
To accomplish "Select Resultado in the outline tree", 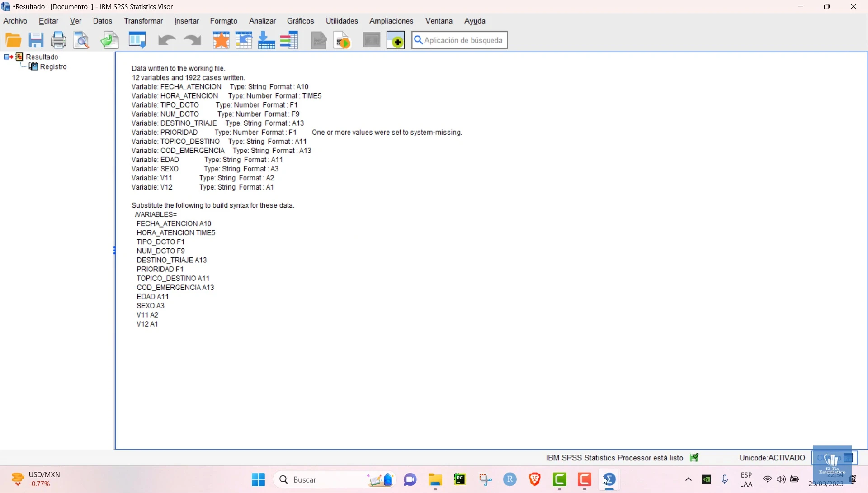I will point(42,57).
